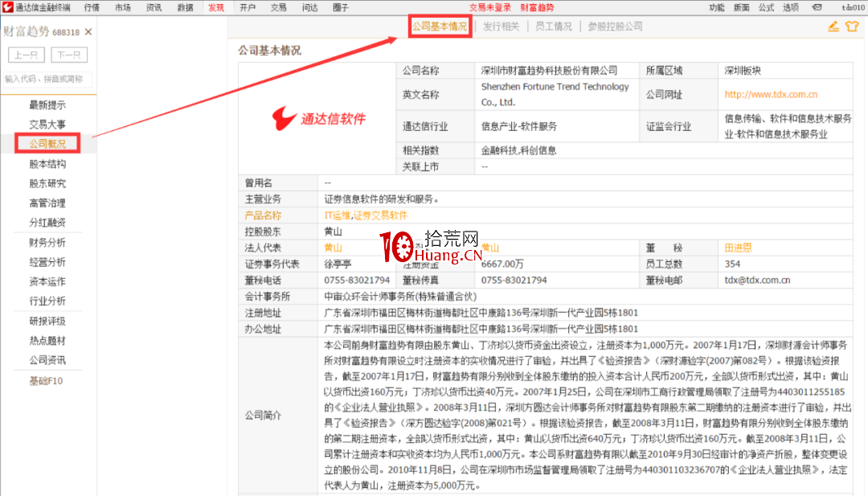868x496 pixels.
Task: Select 资本运作 in the sidebar
Action: point(47,281)
